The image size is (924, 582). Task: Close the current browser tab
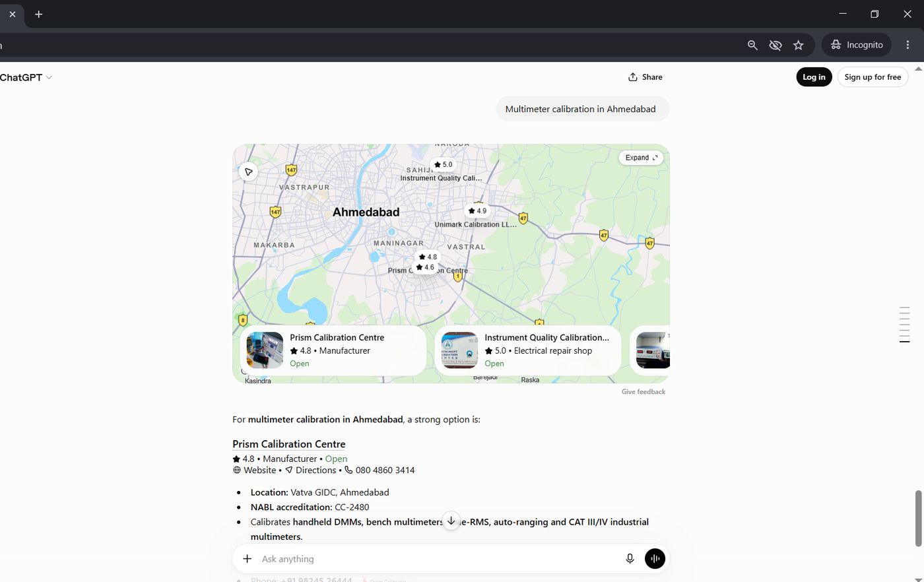click(x=13, y=14)
